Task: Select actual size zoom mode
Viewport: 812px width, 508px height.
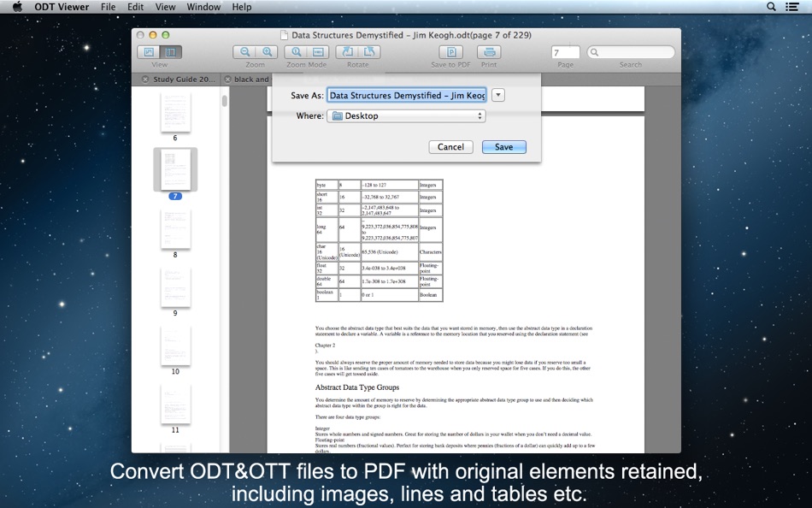Action: (x=296, y=52)
